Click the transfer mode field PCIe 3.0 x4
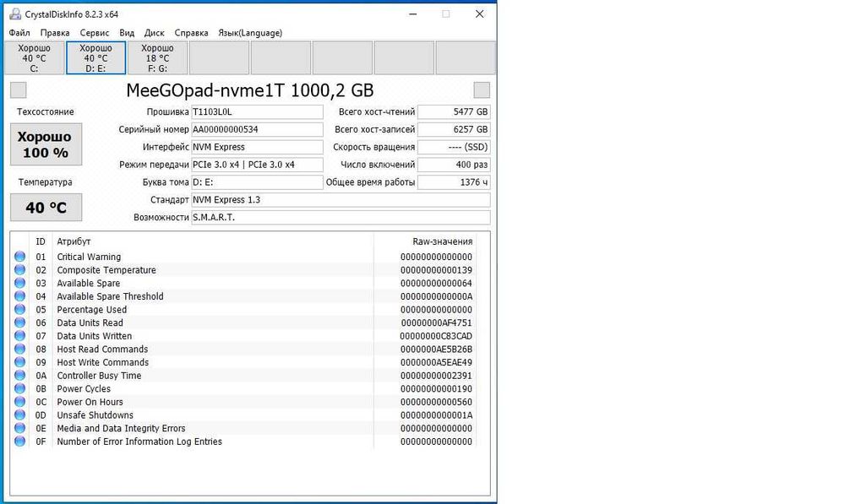The image size is (845, 504). [257, 165]
